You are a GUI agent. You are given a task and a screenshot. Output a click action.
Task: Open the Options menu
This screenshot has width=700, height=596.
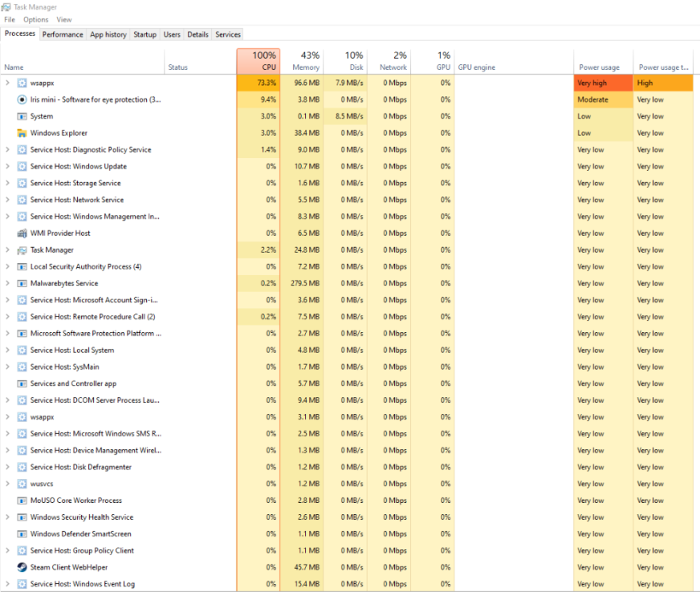[36, 20]
